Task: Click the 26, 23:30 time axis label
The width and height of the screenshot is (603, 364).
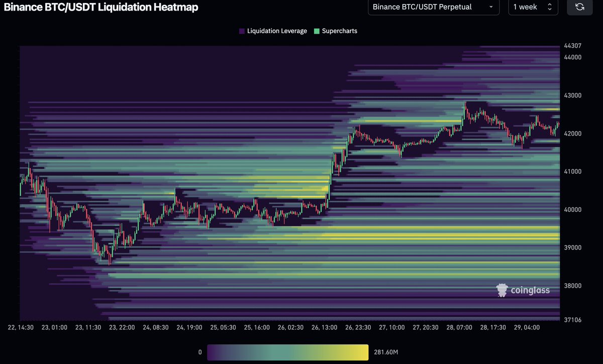Action: [x=359, y=327]
